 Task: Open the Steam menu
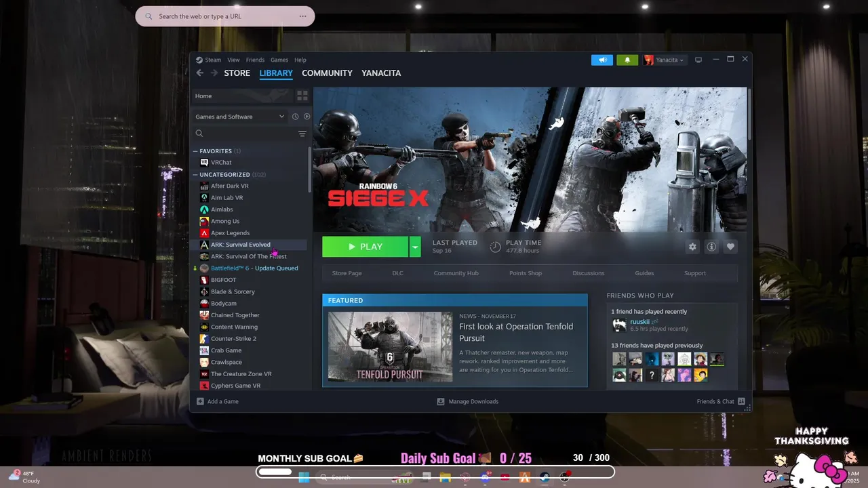tap(213, 60)
